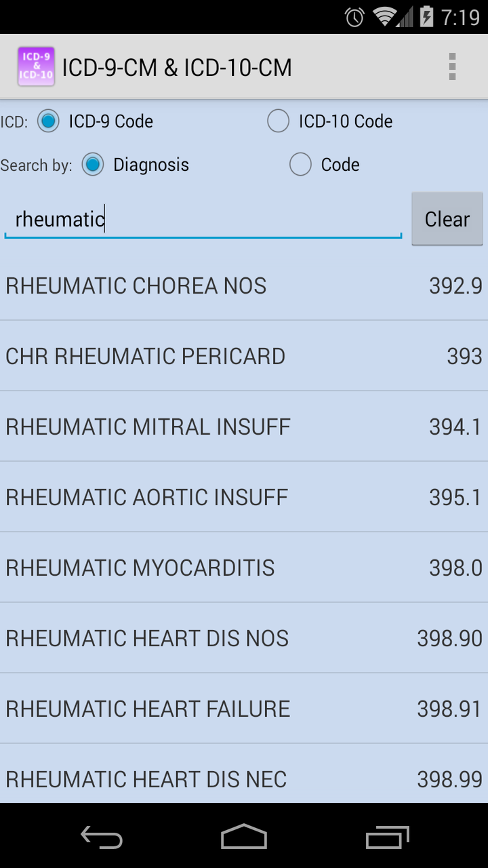The image size is (488, 868).
Task: Tap the ICD-9 & ICD-10 app icon
Action: point(33,67)
